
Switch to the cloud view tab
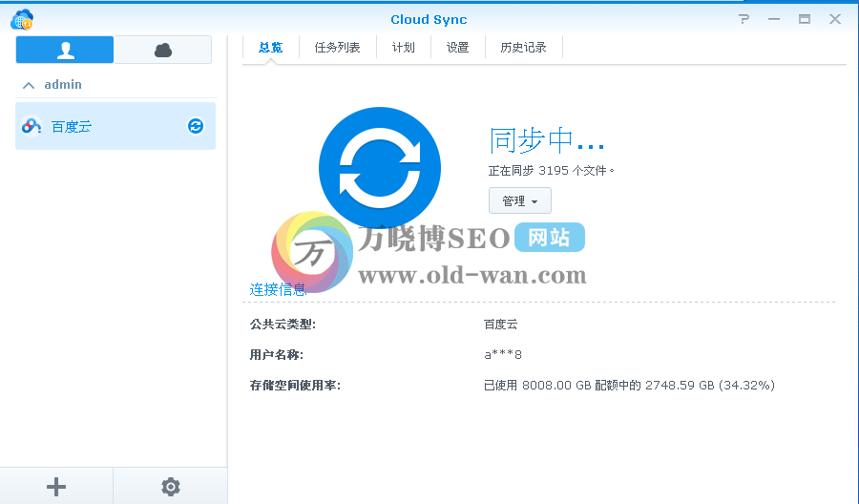click(162, 50)
